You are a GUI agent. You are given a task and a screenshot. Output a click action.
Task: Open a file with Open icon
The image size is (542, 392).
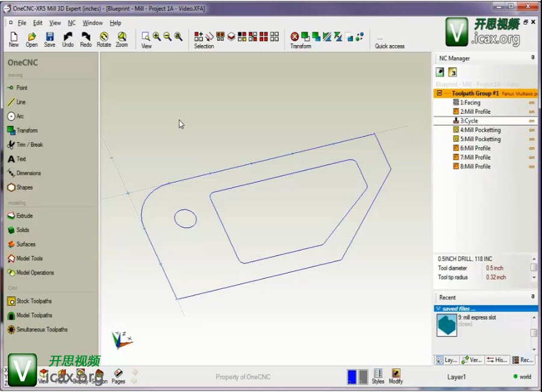pyautogui.click(x=31, y=39)
